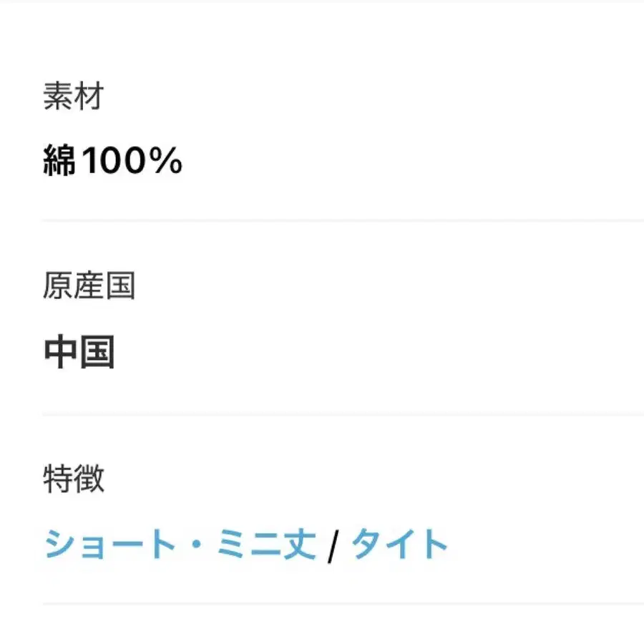Open the ショート・ミニ丈 feature link
The image size is (644, 644).
(x=180, y=545)
